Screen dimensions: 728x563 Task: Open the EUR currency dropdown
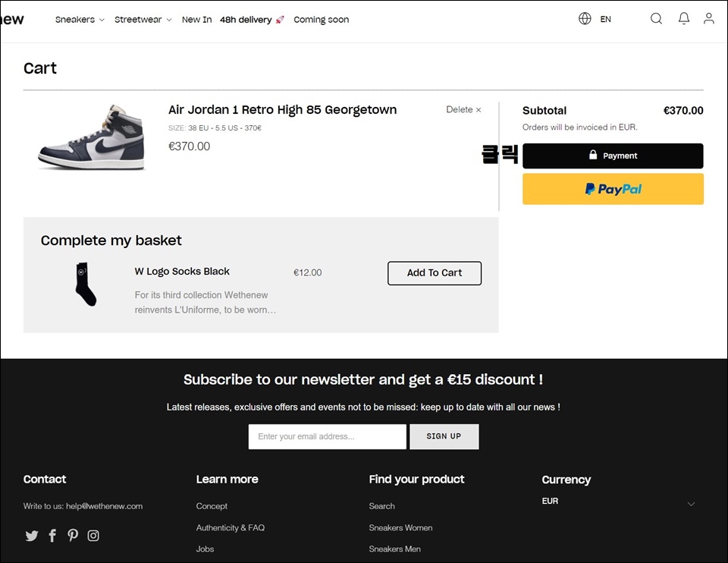[619, 502]
